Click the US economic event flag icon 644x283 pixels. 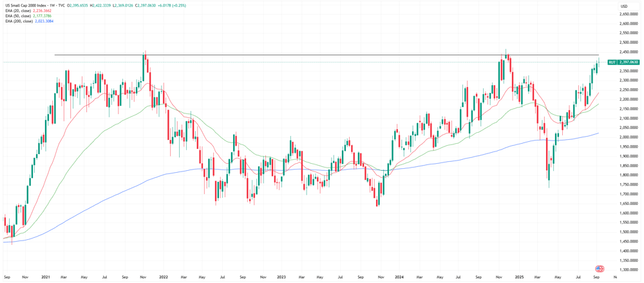click(599, 269)
